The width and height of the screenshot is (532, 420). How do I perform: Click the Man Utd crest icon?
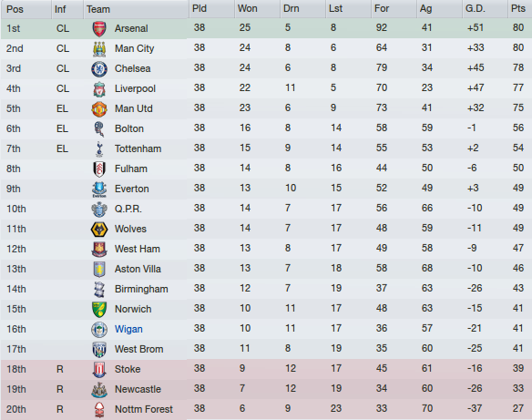(x=99, y=108)
